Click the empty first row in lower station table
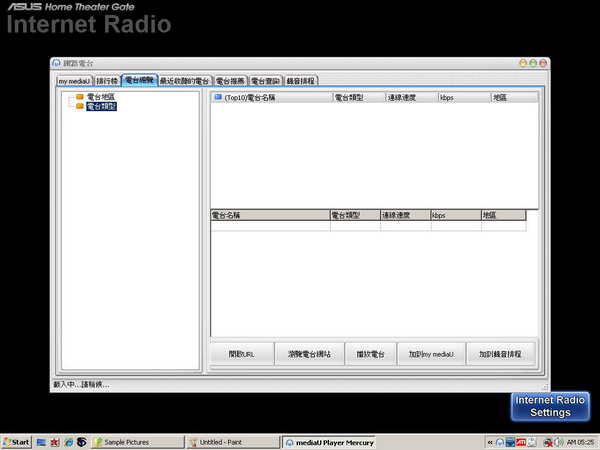Image resolution: width=600 pixels, height=450 pixels. pyautogui.click(x=368, y=226)
